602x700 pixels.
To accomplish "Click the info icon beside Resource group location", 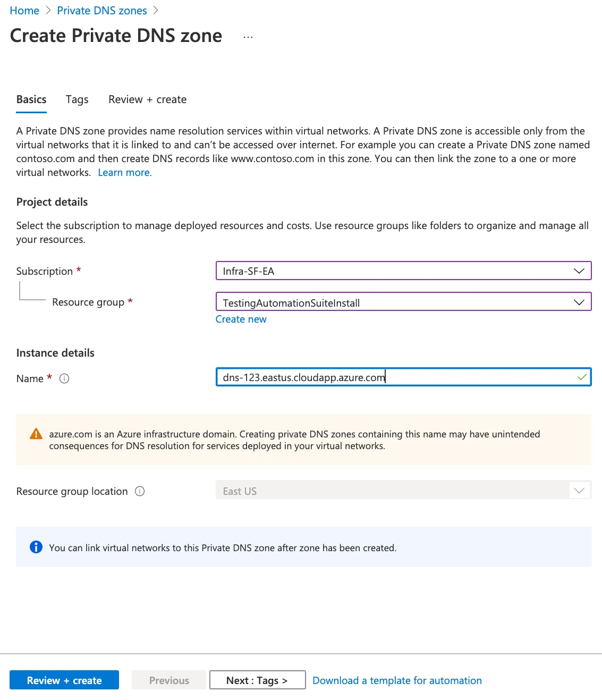I will (x=140, y=491).
